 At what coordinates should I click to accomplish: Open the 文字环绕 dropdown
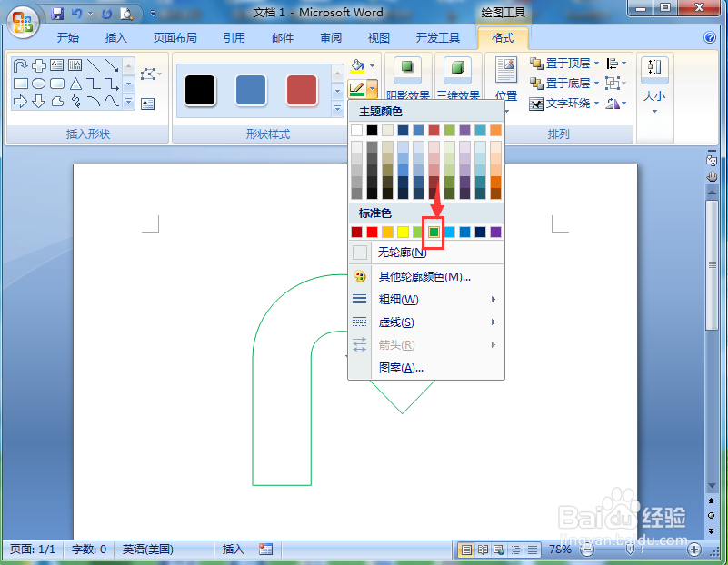[563, 104]
